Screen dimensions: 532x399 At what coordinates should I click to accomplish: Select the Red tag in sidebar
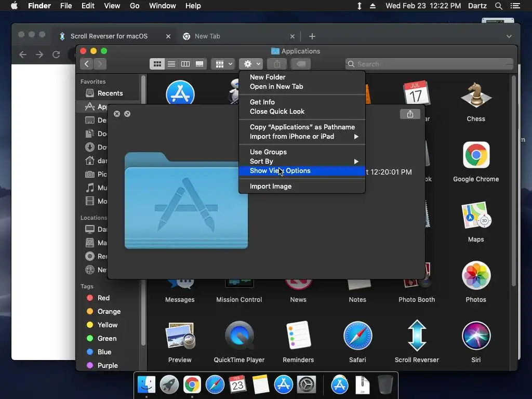(103, 298)
